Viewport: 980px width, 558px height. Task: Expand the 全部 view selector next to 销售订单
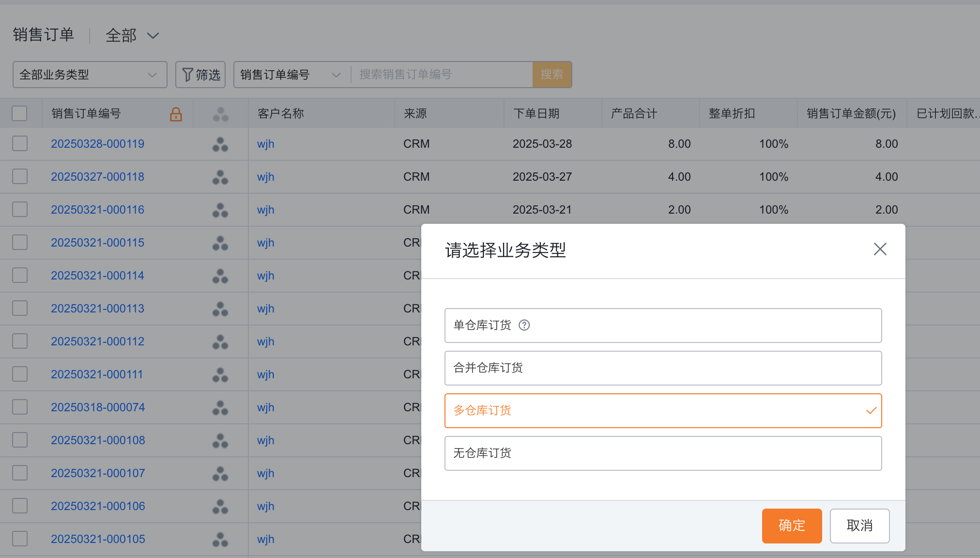(x=132, y=35)
